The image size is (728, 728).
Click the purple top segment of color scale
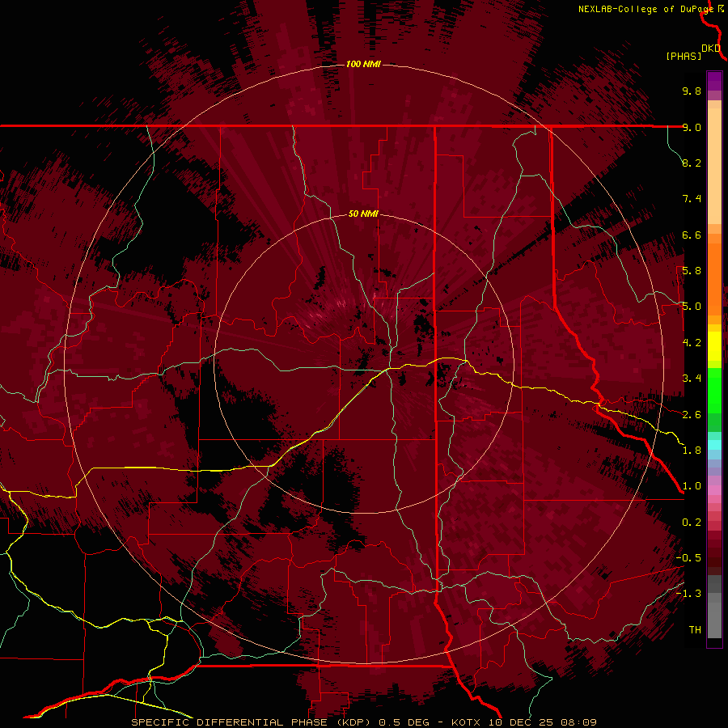tap(714, 81)
